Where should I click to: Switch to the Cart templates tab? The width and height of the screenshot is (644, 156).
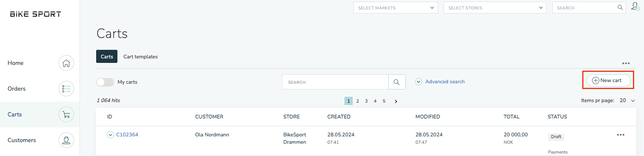point(141,57)
